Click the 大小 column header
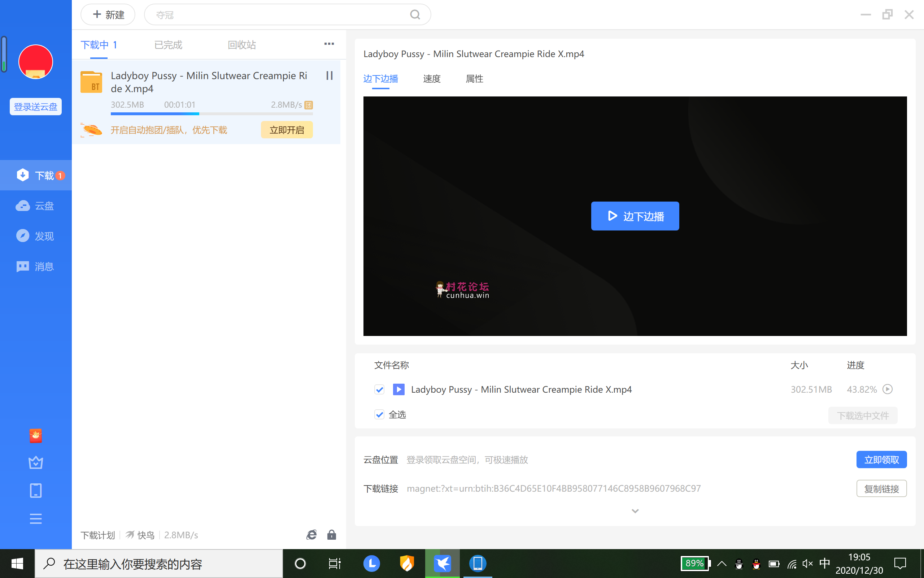Screen dimensions: 924x578 click(799, 365)
